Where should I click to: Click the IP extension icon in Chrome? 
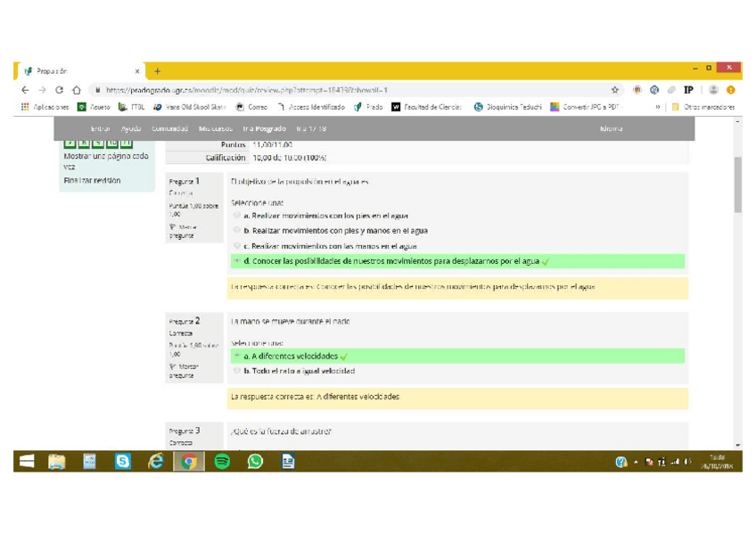pyautogui.click(x=688, y=90)
